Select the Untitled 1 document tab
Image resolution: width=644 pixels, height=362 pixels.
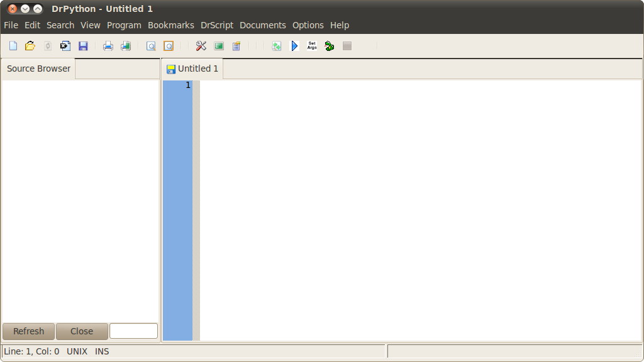point(192,69)
